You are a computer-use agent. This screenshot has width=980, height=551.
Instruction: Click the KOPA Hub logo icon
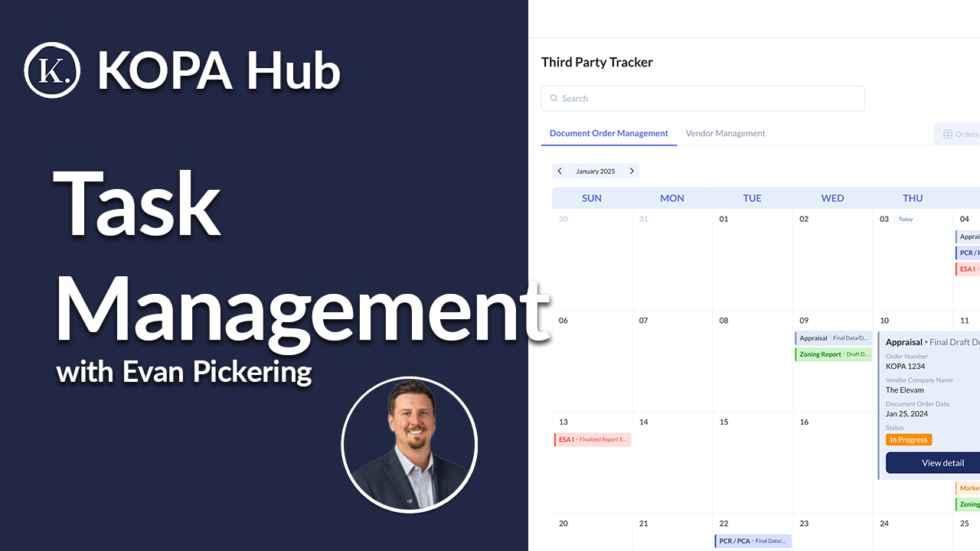(x=52, y=70)
